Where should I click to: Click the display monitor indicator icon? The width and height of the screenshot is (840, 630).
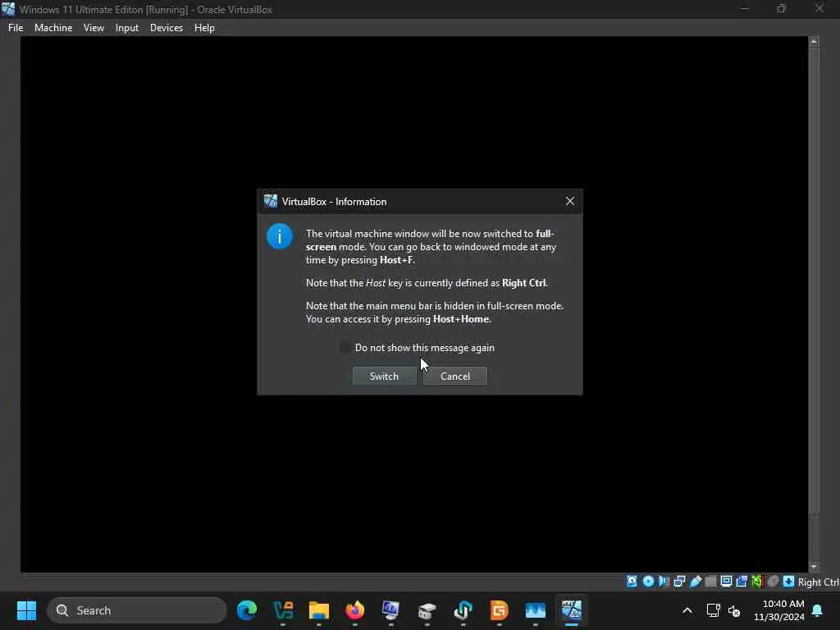tap(727, 582)
